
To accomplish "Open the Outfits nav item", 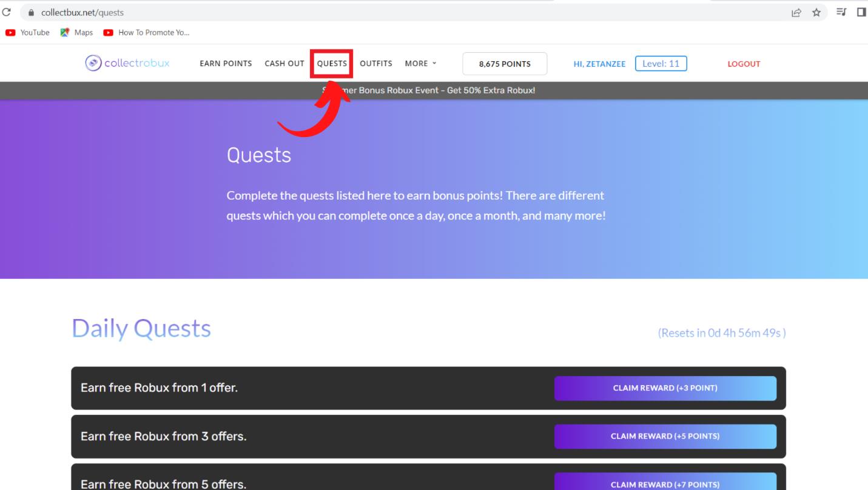I will coord(376,64).
